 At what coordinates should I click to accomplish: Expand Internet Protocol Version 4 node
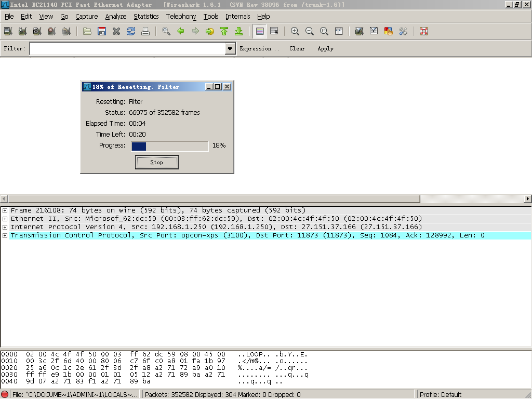point(5,227)
